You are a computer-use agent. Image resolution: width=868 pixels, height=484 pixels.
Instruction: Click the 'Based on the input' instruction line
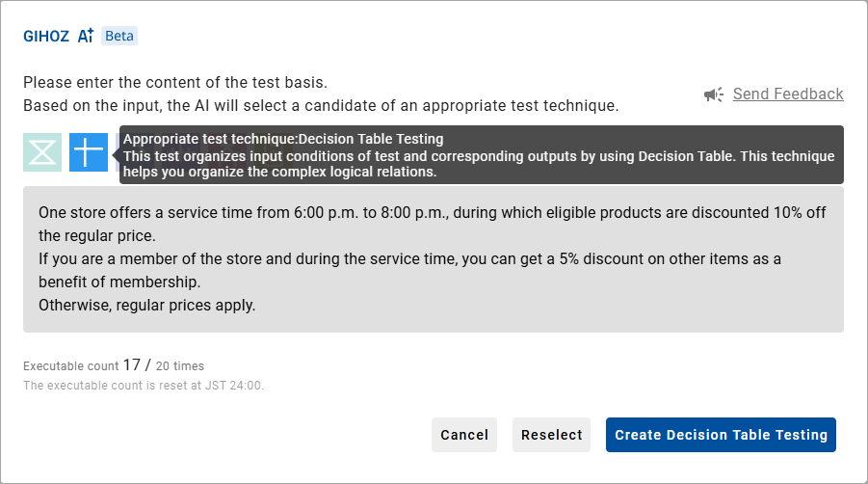[321, 105]
